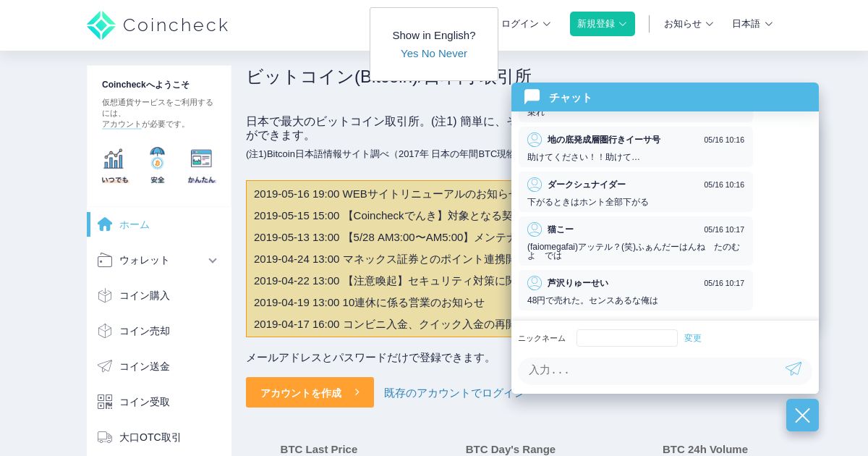Click 既存のアカウントでログイン link
868x456 pixels.
(x=453, y=392)
